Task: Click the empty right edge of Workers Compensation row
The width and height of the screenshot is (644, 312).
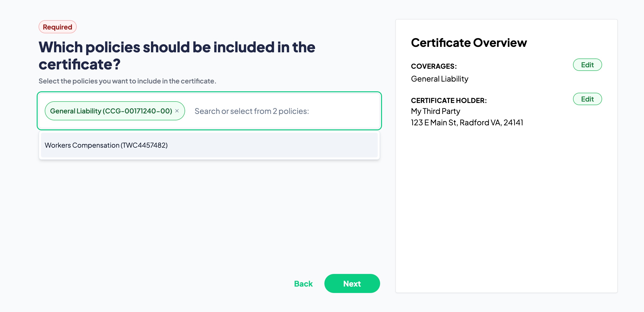Action: (x=325, y=145)
